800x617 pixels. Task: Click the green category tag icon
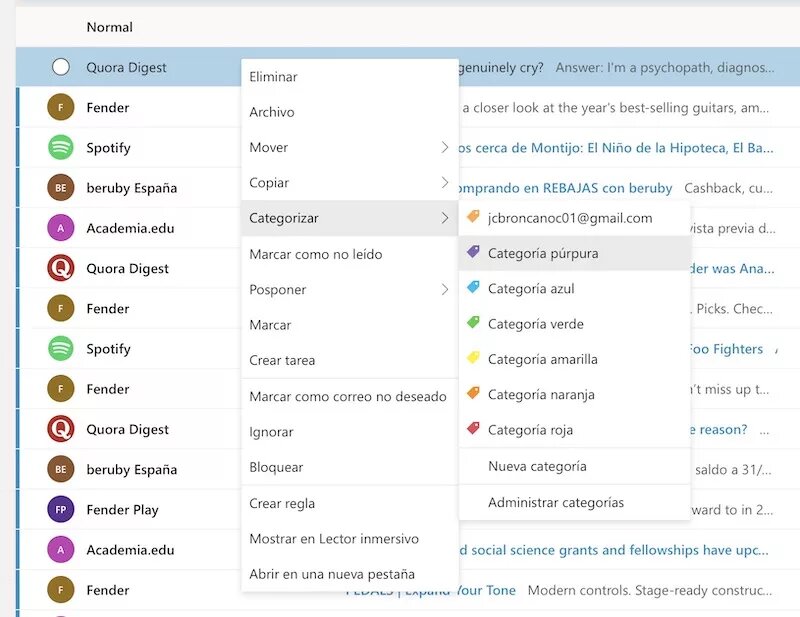(474, 324)
